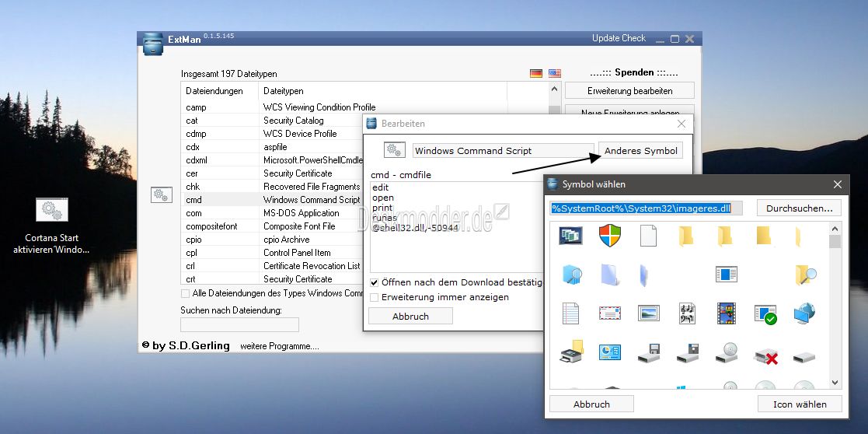
Task: Select the translucent blue open folder icon
Action: [x=609, y=275]
